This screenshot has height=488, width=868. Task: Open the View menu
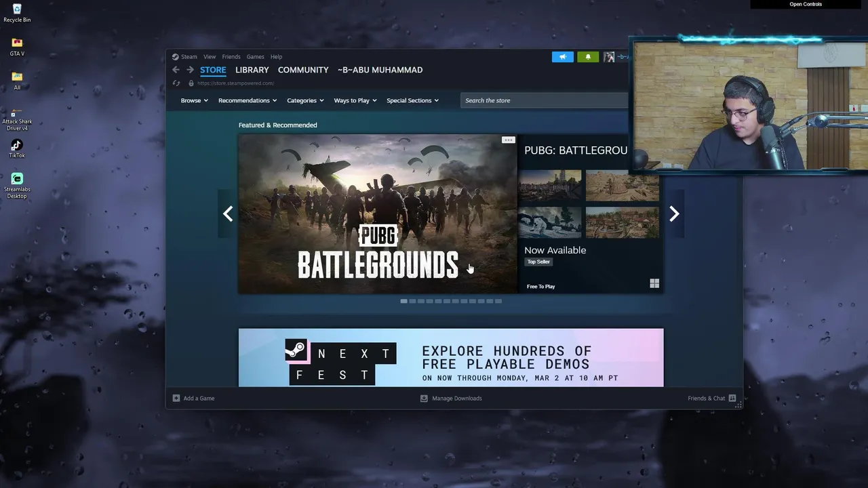pos(210,57)
